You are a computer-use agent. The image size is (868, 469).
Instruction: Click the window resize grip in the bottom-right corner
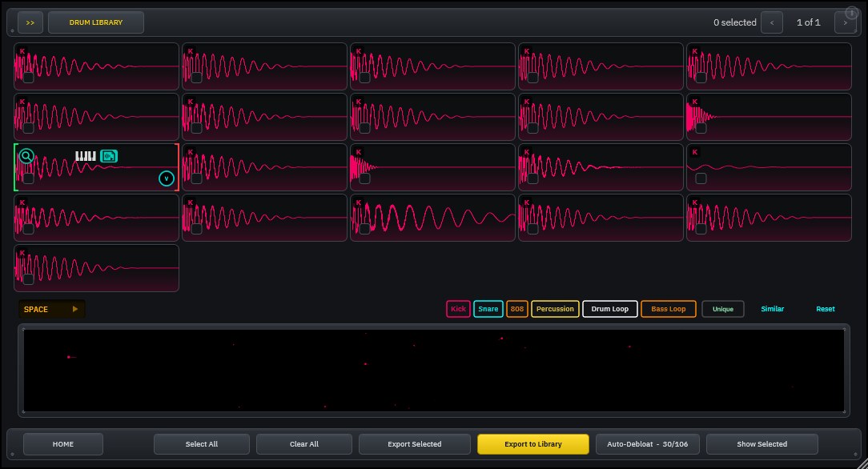click(x=862, y=463)
